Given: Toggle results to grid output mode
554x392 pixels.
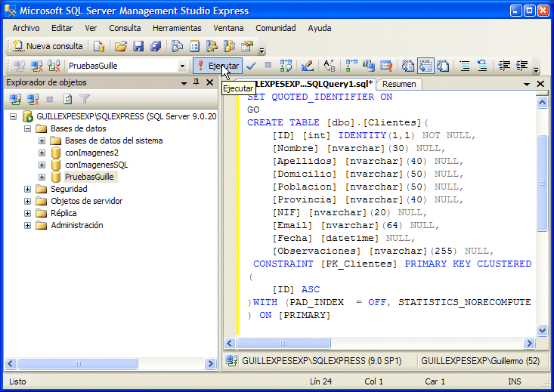Looking at the screenshot, I should [426, 66].
